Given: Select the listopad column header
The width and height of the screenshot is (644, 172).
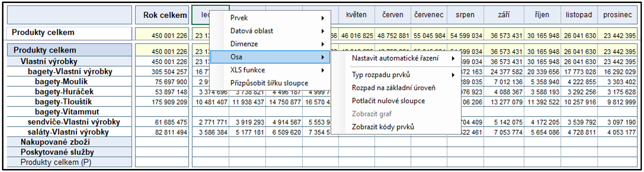Looking at the screenshot, I should (x=580, y=15).
